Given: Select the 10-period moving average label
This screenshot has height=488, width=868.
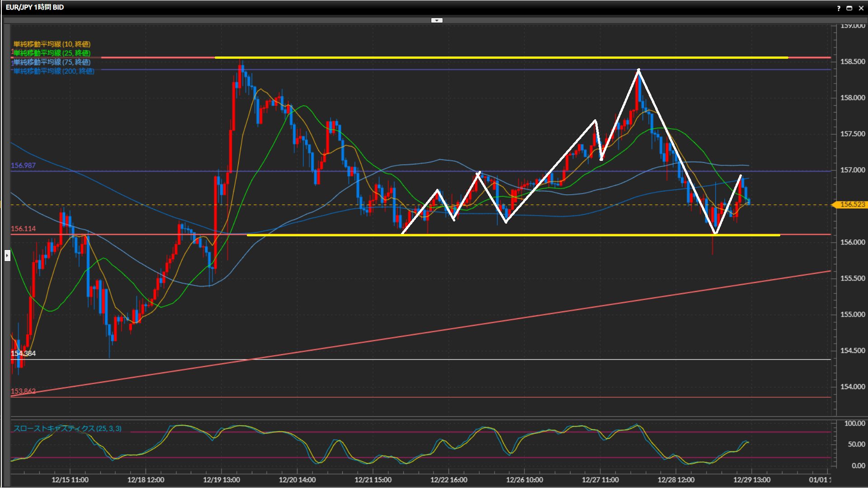Looking at the screenshot, I should (52, 44).
